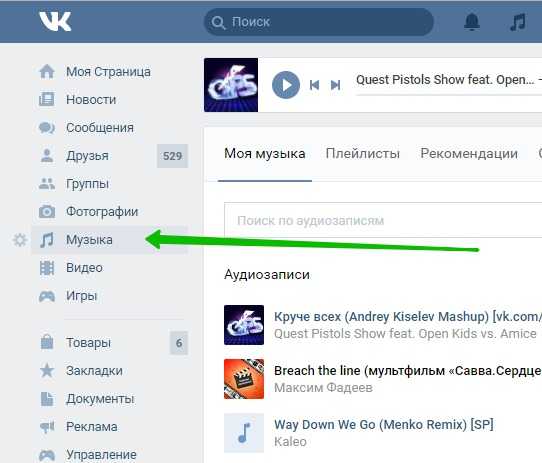This screenshot has height=463, width=542.
Task: Go to Моя Страница in the sidebar
Action: 110,72
